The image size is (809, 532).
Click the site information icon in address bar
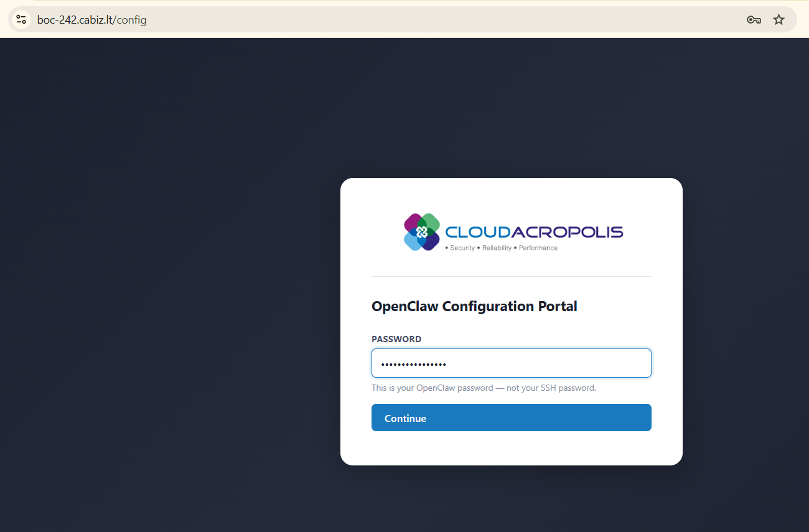pos(21,19)
